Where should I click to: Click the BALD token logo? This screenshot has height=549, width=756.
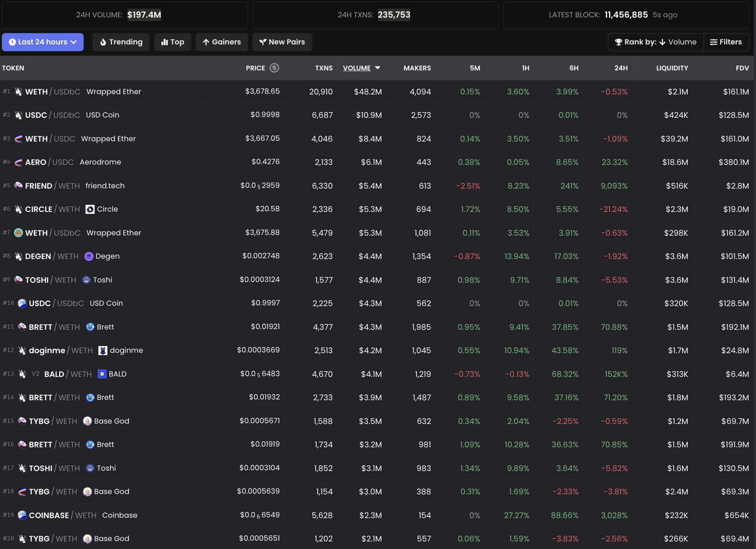(x=102, y=374)
